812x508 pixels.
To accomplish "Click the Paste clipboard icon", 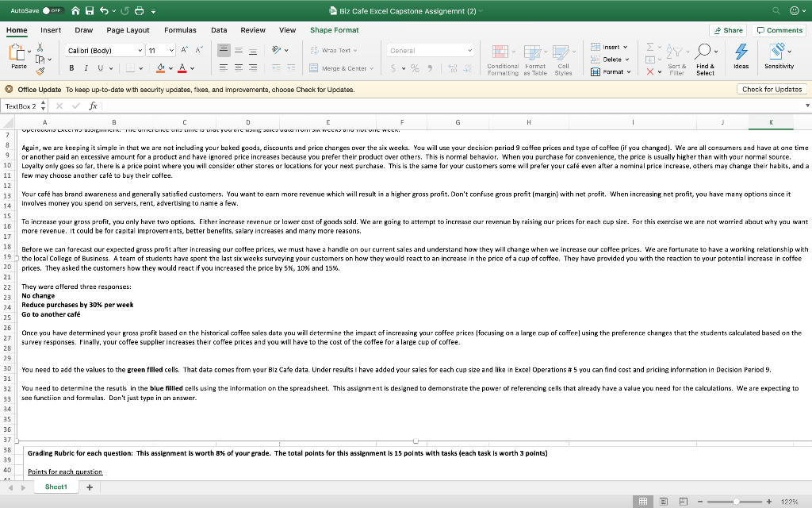I will (x=17, y=53).
